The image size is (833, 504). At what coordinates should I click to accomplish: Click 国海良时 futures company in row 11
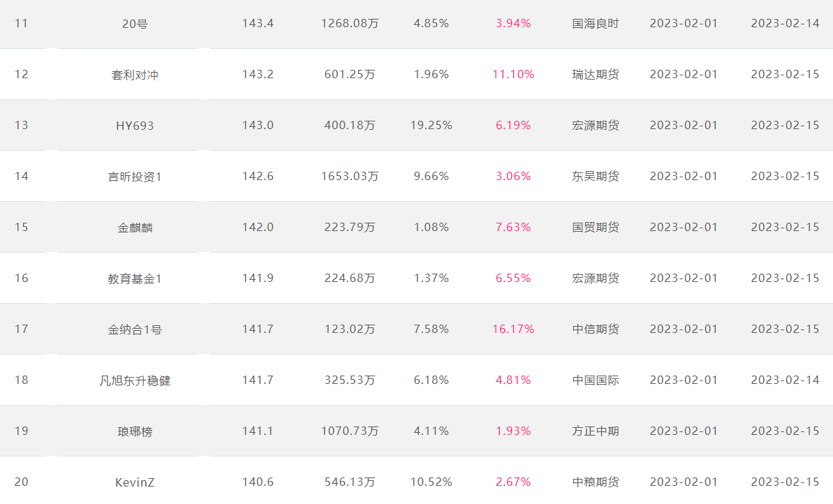[x=595, y=23]
